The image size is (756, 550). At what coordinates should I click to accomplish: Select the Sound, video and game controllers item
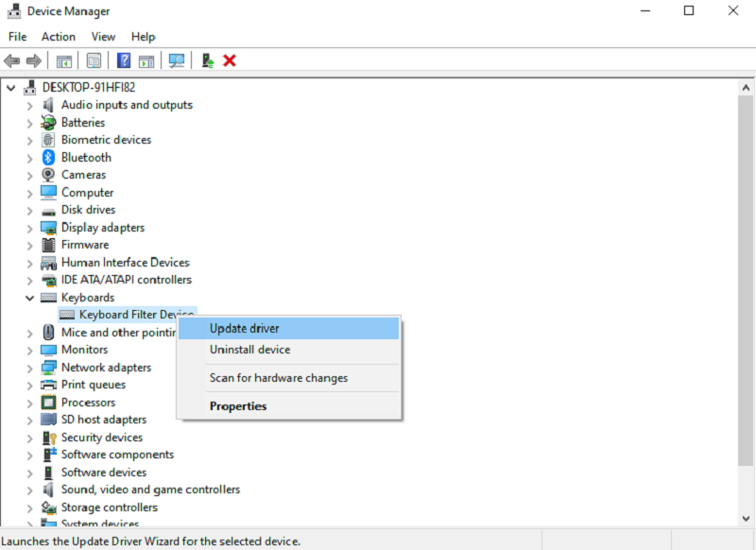[x=150, y=490]
